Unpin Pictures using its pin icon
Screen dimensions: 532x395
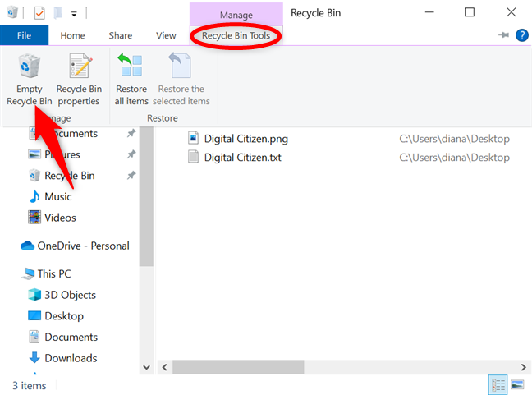(131, 154)
